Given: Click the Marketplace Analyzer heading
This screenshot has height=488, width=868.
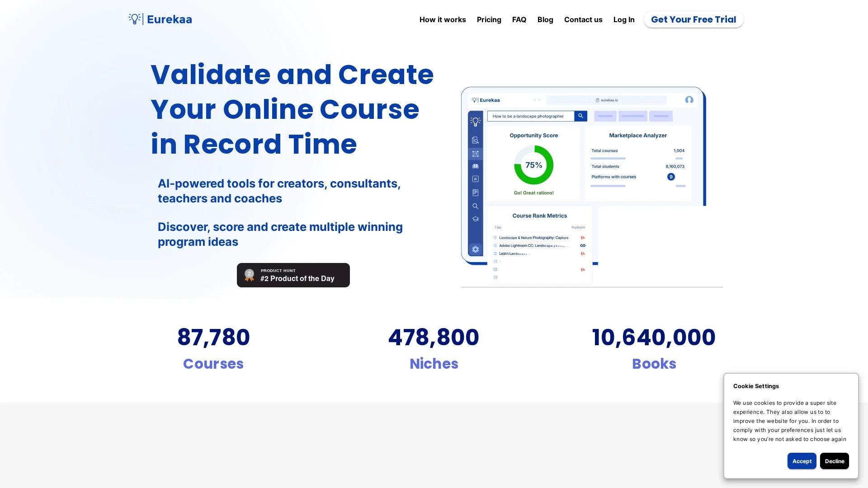Looking at the screenshot, I should tap(637, 136).
